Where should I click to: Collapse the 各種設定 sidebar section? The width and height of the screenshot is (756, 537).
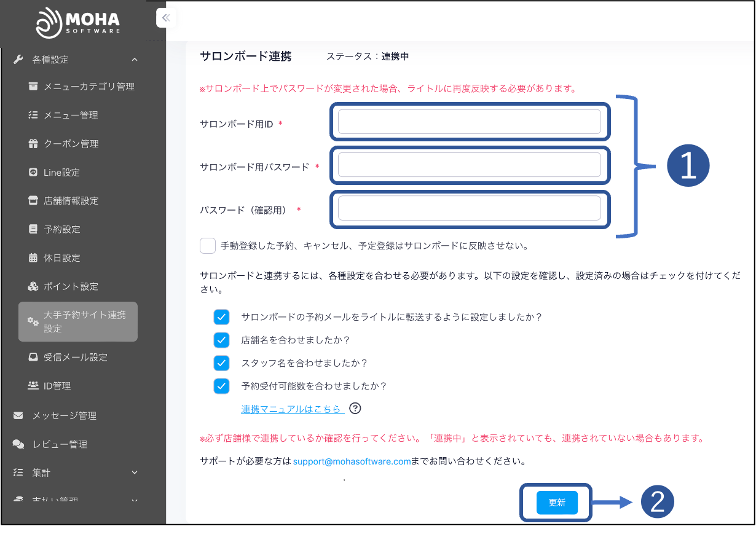coord(135,60)
